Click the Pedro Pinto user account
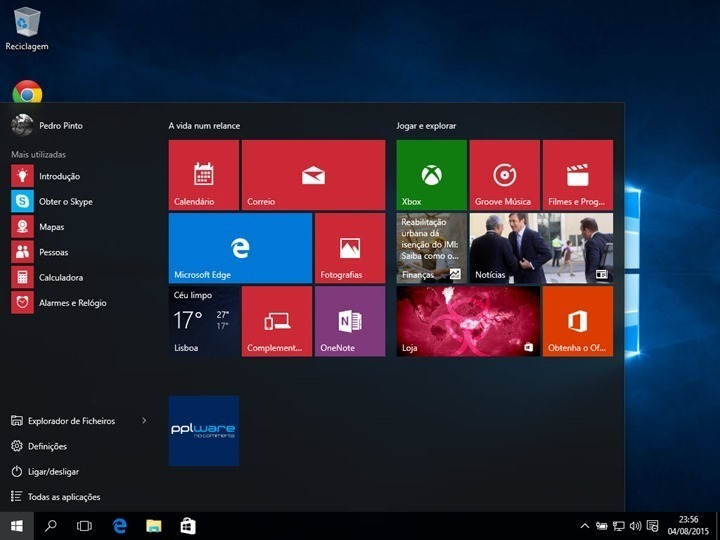 point(47,125)
